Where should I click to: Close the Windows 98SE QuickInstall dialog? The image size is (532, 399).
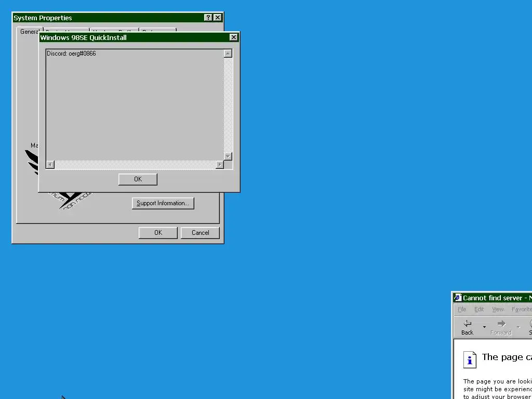[x=233, y=37]
